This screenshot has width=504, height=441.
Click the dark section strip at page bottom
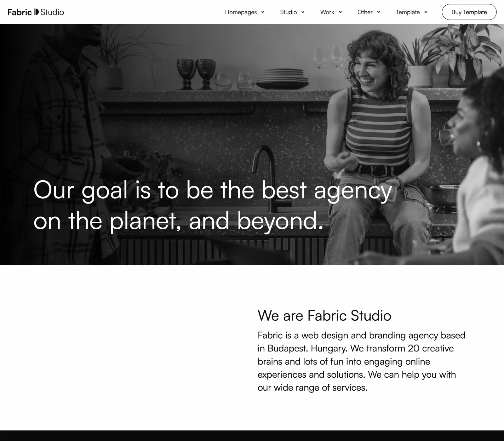pos(252,436)
